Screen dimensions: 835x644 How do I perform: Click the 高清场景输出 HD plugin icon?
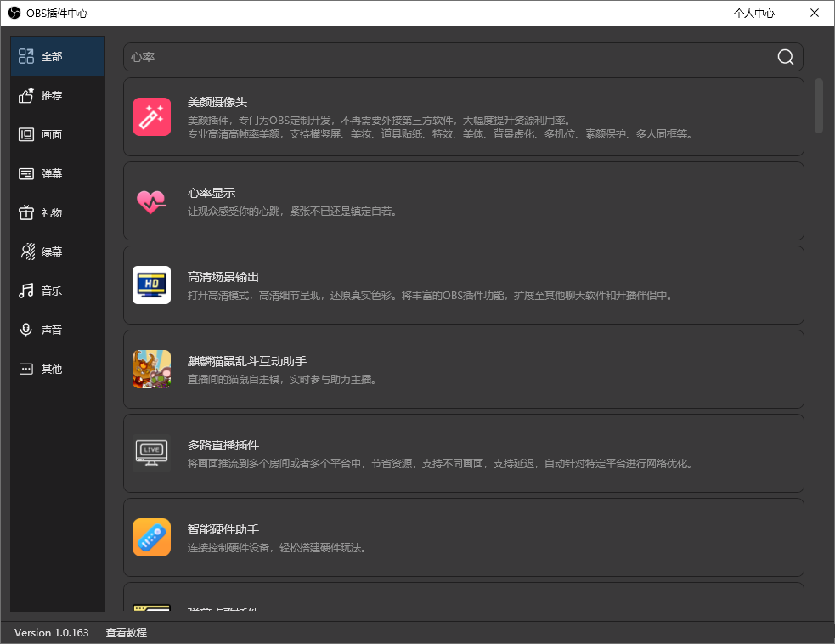click(x=151, y=285)
